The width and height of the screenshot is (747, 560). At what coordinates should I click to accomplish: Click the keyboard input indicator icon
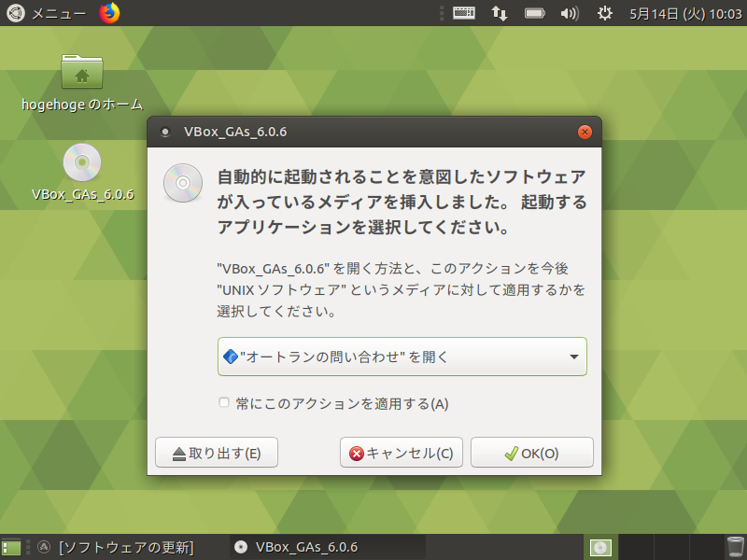[463, 13]
